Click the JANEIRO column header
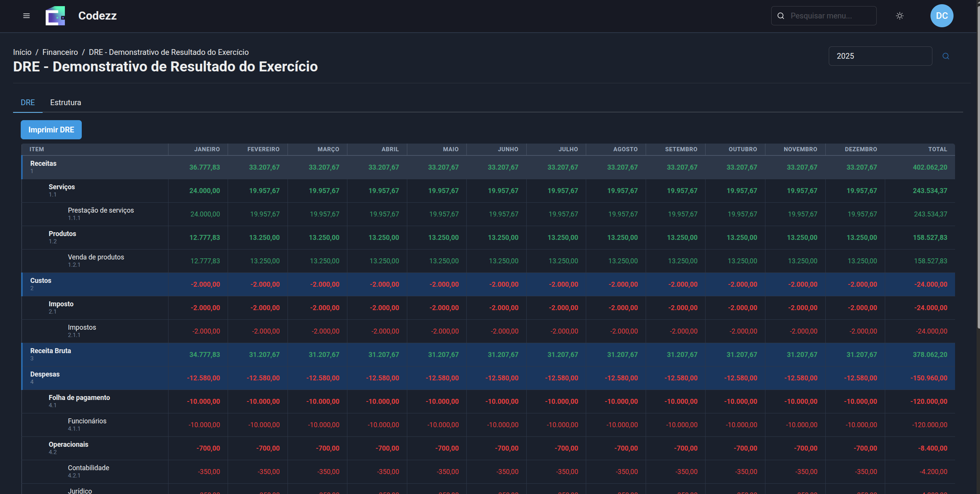 [x=207, y=149]
